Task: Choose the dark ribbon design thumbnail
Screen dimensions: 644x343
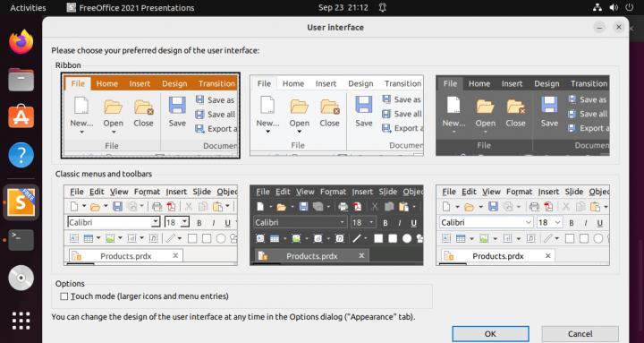Action: pyautogui.click(x=522, y=116)
